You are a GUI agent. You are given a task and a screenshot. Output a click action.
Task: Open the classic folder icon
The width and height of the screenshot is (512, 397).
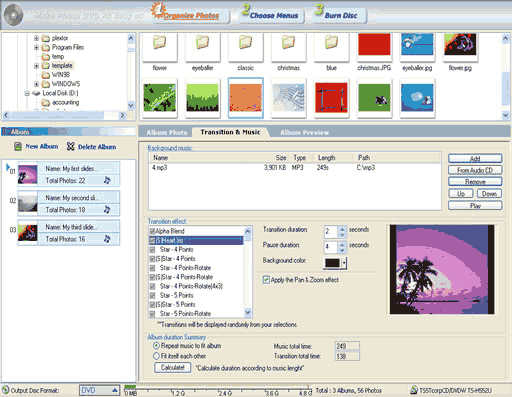[x=245, y=42]
